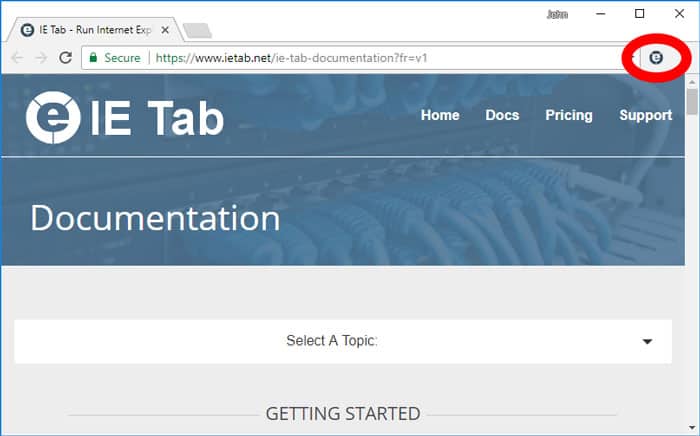
Task: Click the browser forward arrow
Action: (x=41, y=58)
